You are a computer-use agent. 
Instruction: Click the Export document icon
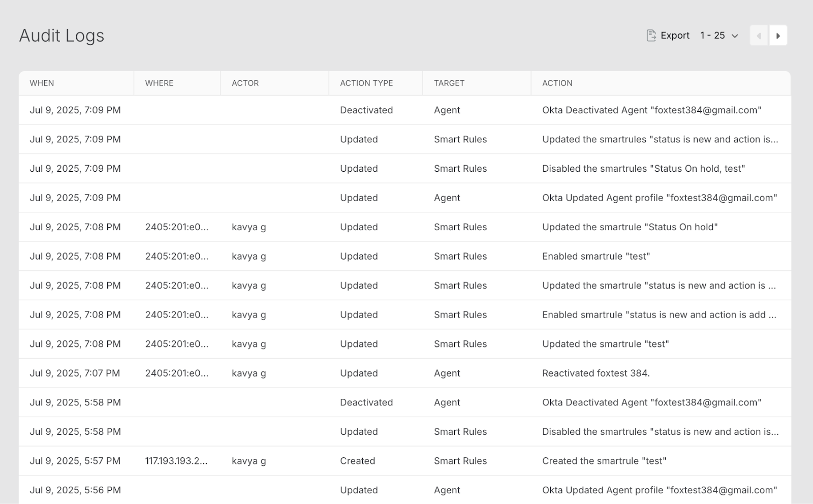(x=651, y=36)
